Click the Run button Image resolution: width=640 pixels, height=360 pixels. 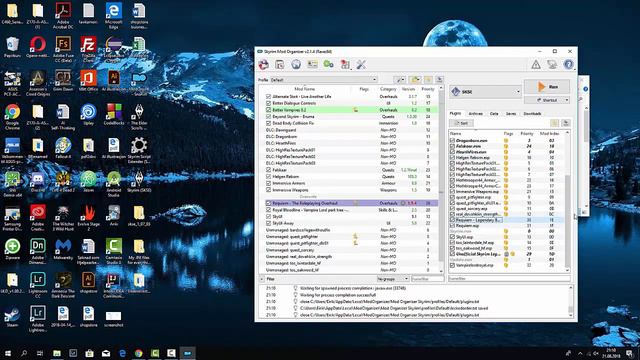pyautogui.click(x=547, y=87)
